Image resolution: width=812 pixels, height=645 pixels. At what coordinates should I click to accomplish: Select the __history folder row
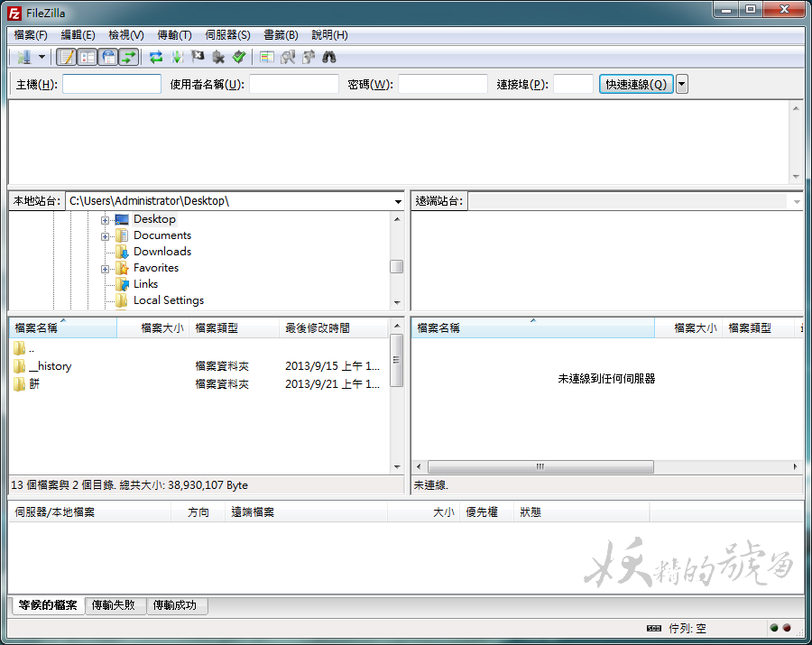[x=198, y=366]
